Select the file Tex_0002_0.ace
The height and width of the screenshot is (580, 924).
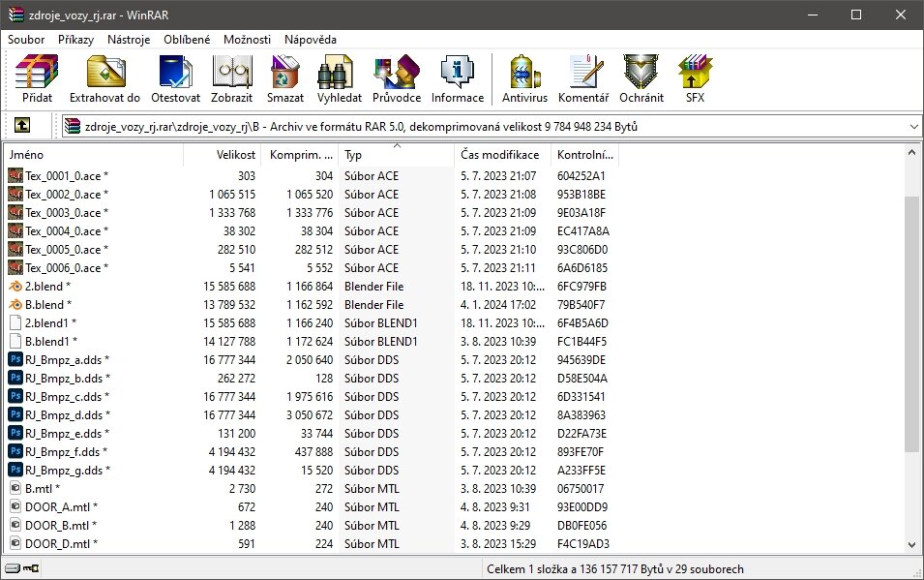pos(67,194)
